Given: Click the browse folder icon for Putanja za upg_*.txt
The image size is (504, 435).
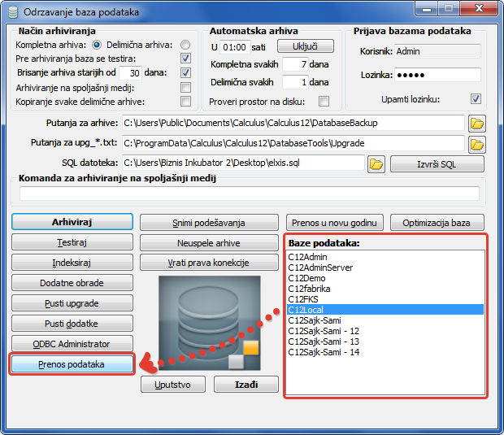Looking at the screenshot, I should (x=477, y=144).
